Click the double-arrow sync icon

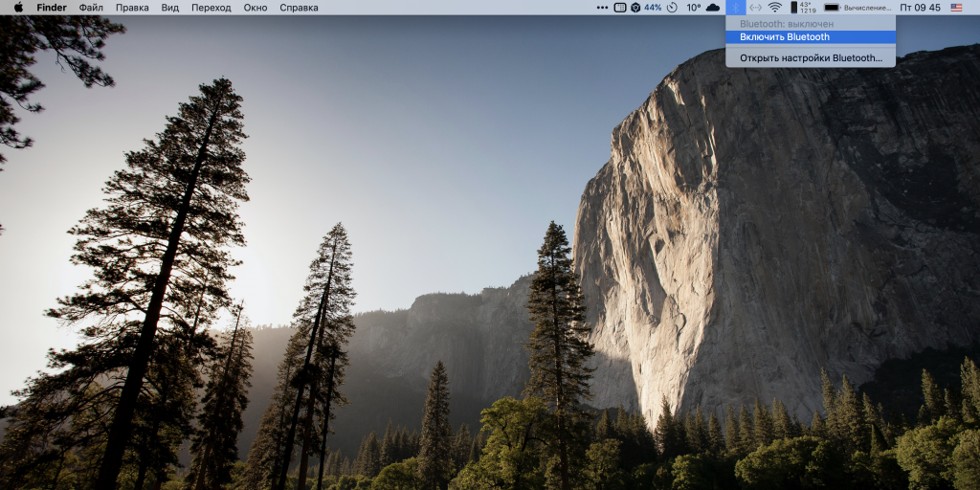click(755, 8)
